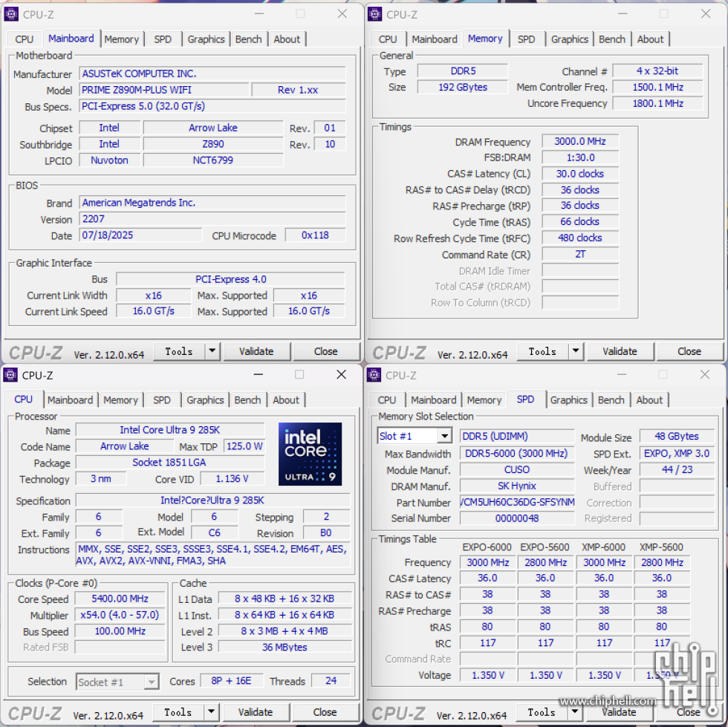Image resolution: width=728 pixels, height=727 pixels.
Task: Close the CPU-Z window showing the Mainboard tab
Action: point(342,14)
